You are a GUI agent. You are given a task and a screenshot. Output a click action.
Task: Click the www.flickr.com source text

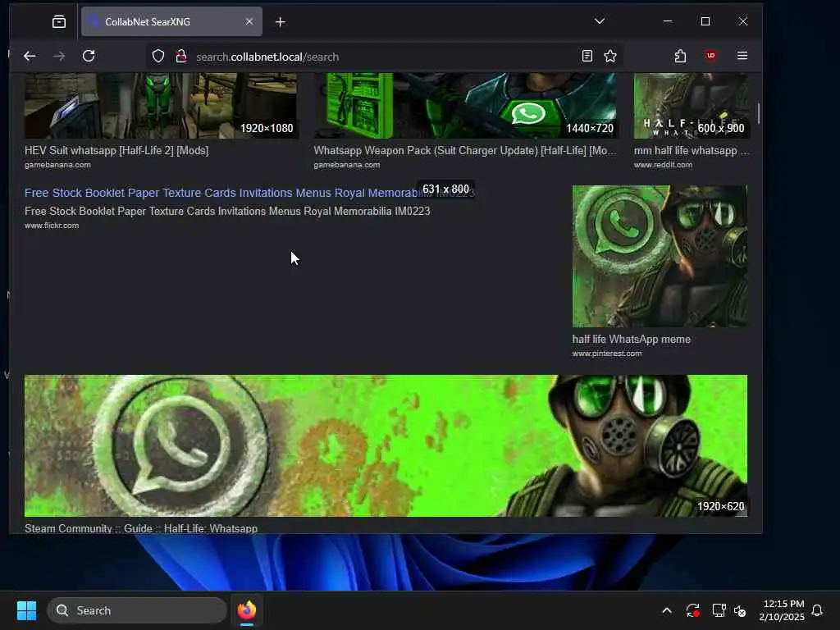coord(52,226)
